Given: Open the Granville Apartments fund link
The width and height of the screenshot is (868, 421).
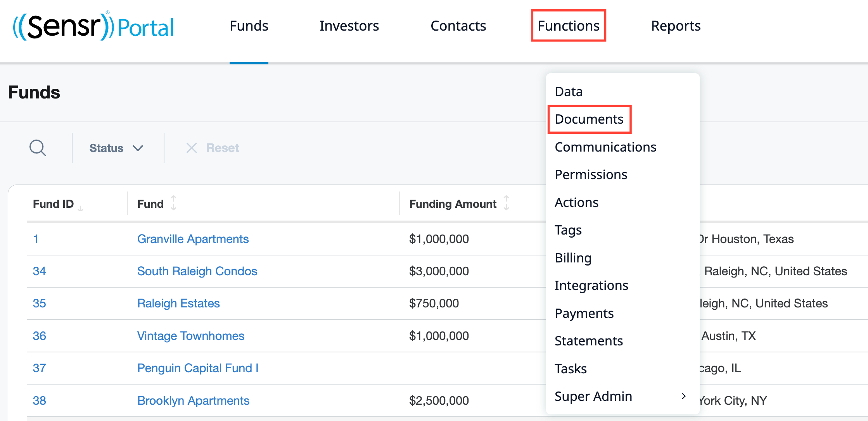Looking at the screenshot, I should (x=193, y=239).
